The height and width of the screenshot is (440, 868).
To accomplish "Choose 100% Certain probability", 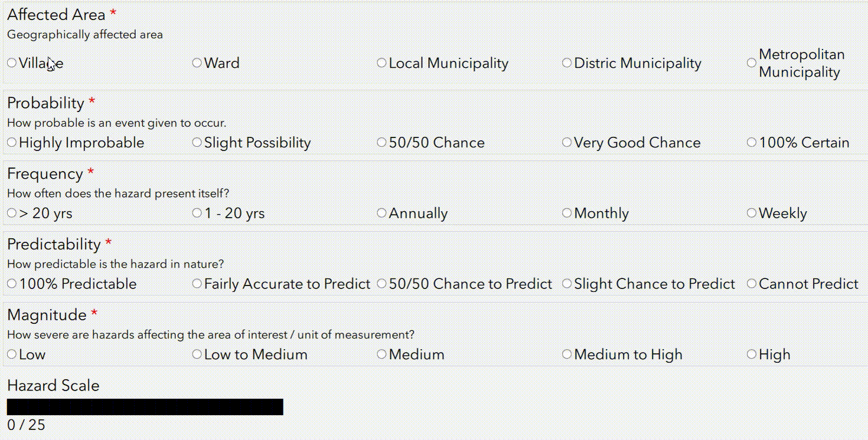I will (752, 143).
